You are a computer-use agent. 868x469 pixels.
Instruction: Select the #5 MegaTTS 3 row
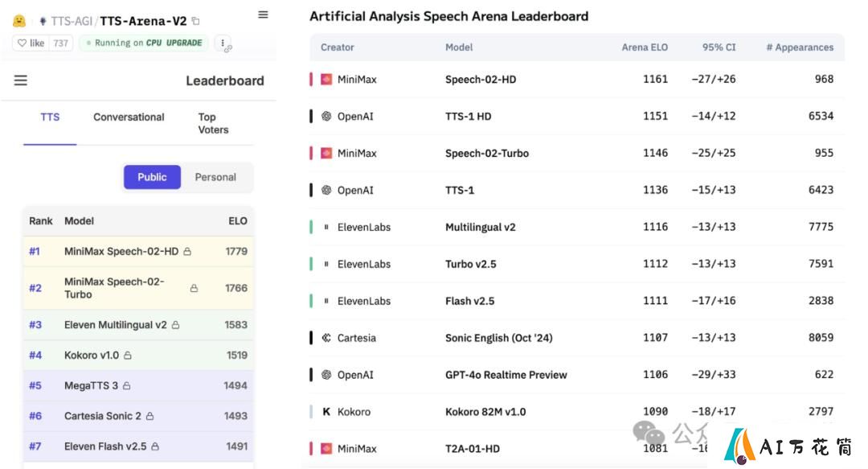click(138, 386)
